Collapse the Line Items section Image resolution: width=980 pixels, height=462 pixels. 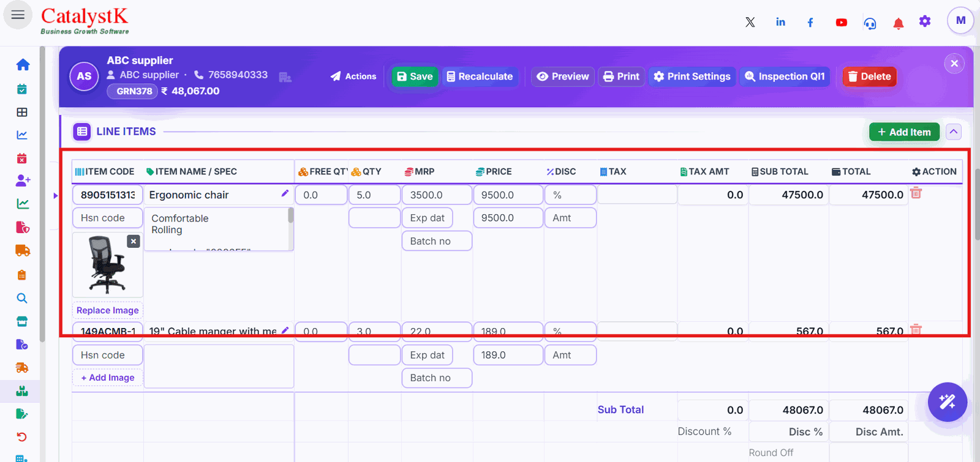954,132
